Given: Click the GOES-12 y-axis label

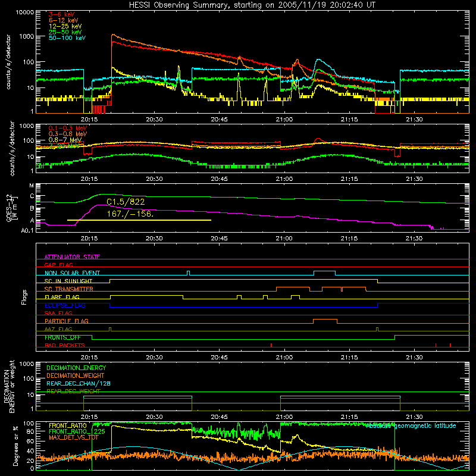Looking at the screenshot, I should 12,208.
